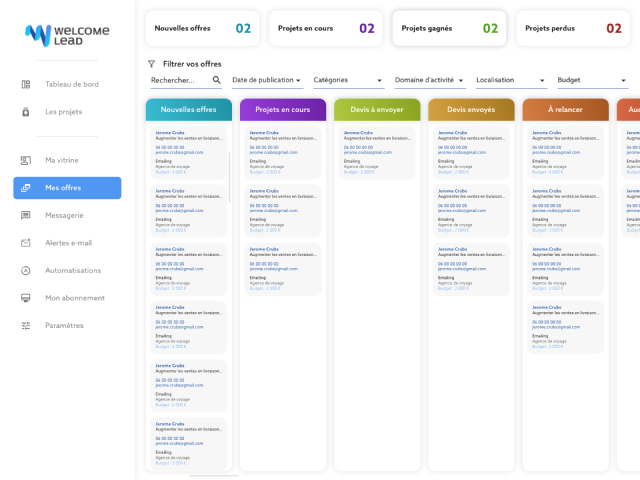Image resolution: width=640 pixels, height=480 pixels.
Task: Open first card in Nouvelles offres column
Action: point(189,153)
